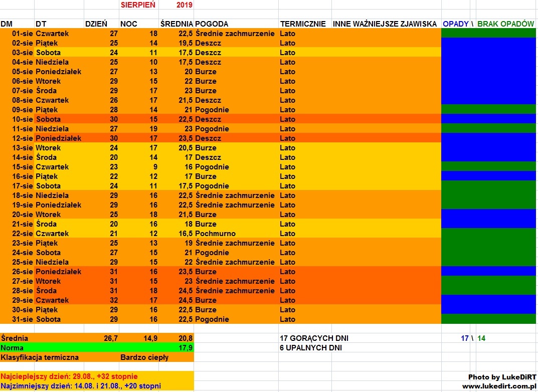The width and height of the screenshot is (538, 392).
Task: Select the Najcieplejszy dzień summary line
Action: tap(69, 376)
